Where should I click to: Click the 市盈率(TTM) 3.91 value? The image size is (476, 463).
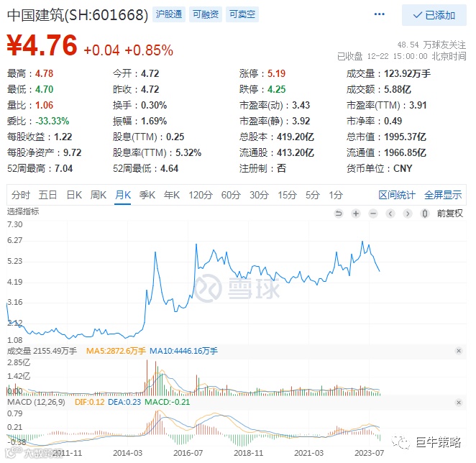pyautogui.click(x=418, y=106)
